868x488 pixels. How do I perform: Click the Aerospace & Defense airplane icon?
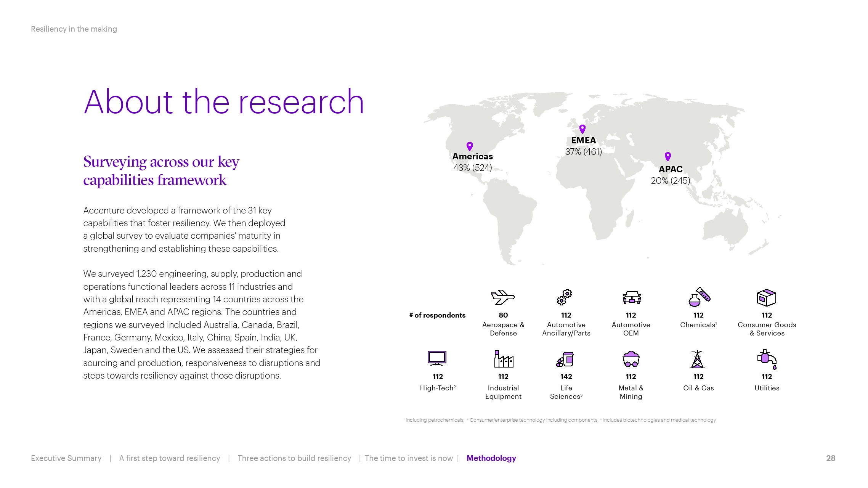[x=503, y=297]
